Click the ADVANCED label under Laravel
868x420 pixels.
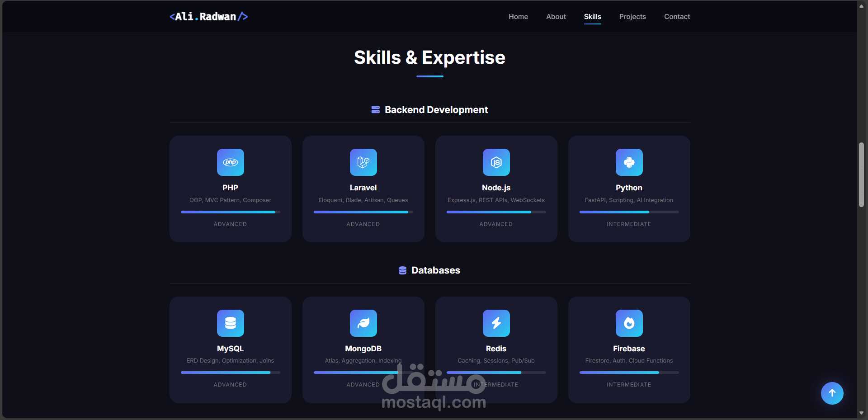tap(363, 224)
